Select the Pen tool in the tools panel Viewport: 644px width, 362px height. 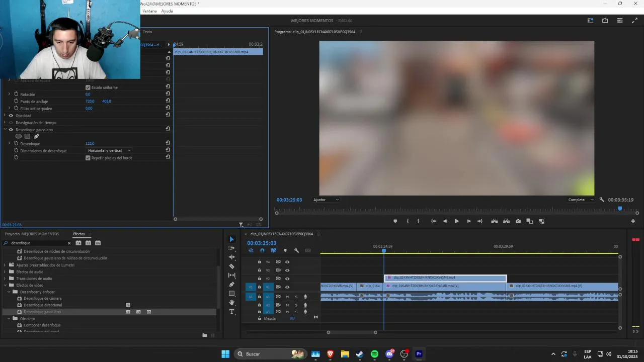click(231, 285)
